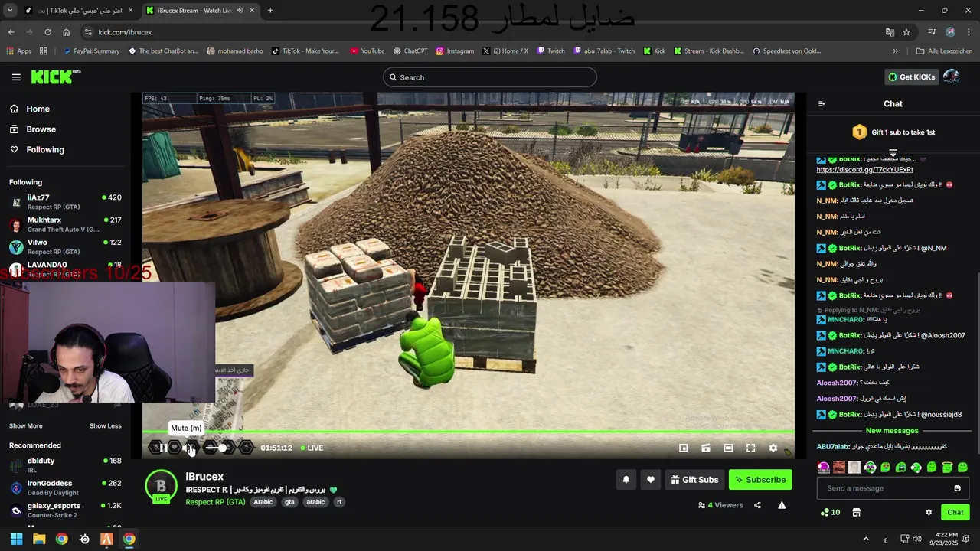
Task: Open the Kick hamburger menu
Action: tap(16, 77)
